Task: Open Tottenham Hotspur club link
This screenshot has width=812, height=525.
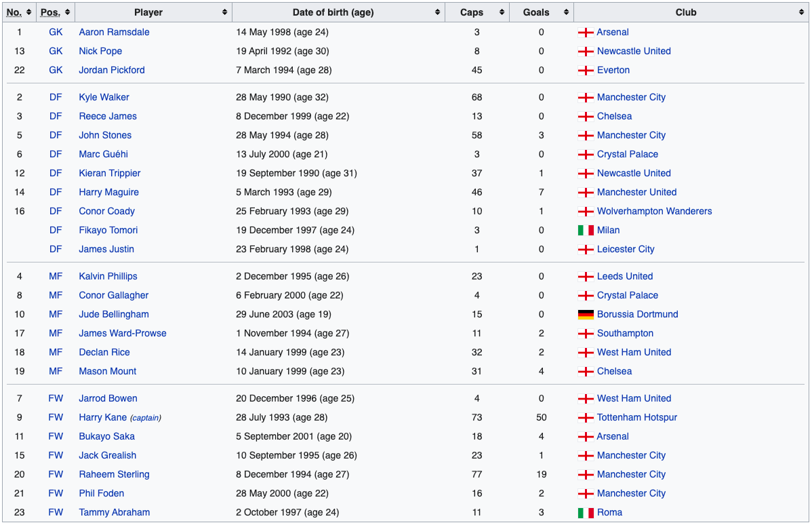Action: click(636, 417)
